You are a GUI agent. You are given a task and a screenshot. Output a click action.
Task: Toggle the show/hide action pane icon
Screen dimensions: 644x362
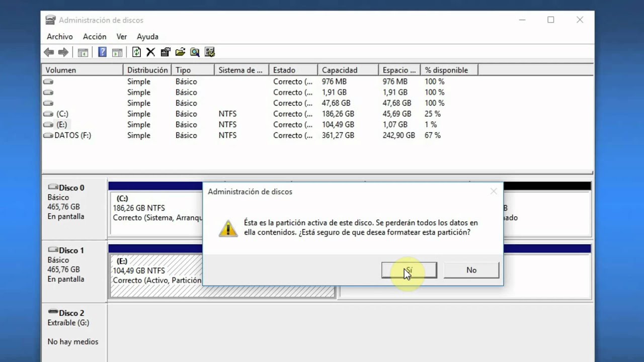click(x=117, y=52)
